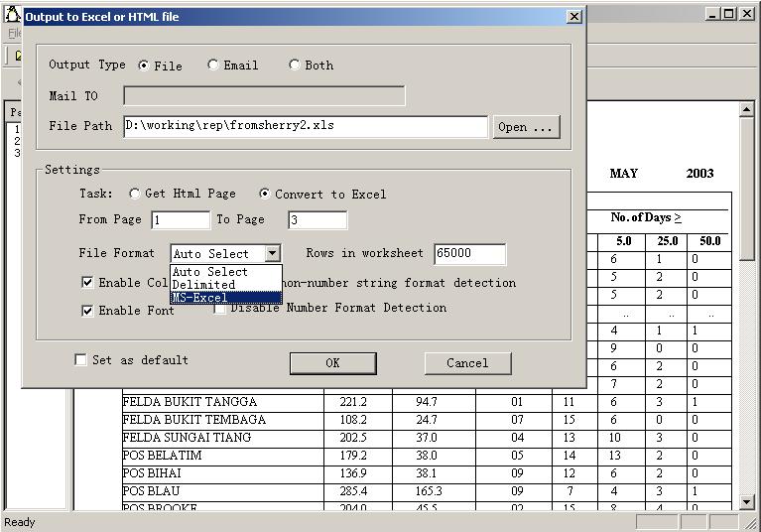Minimize the main application window
The height and width of the screenshot is (532, 761).
click(712, 14)
